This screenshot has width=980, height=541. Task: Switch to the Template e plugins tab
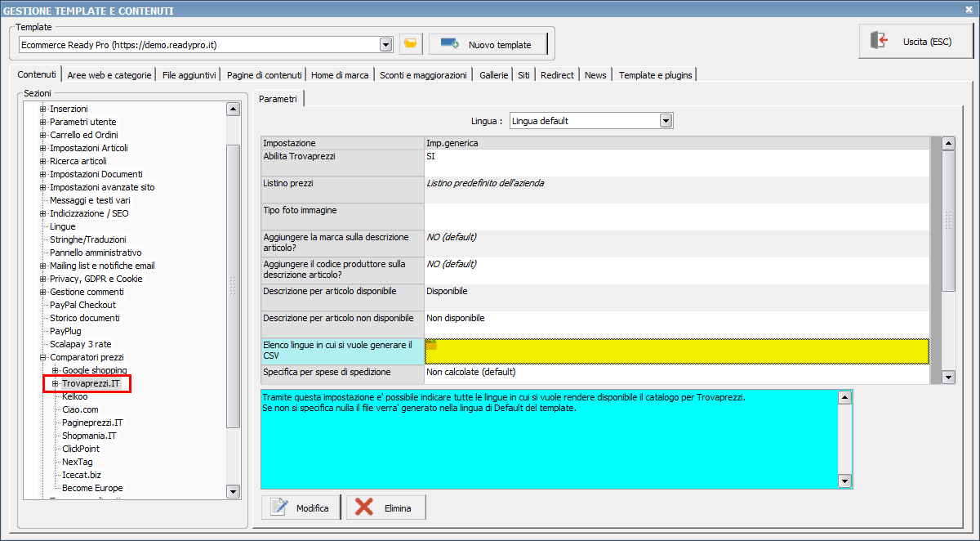point(655,75)
